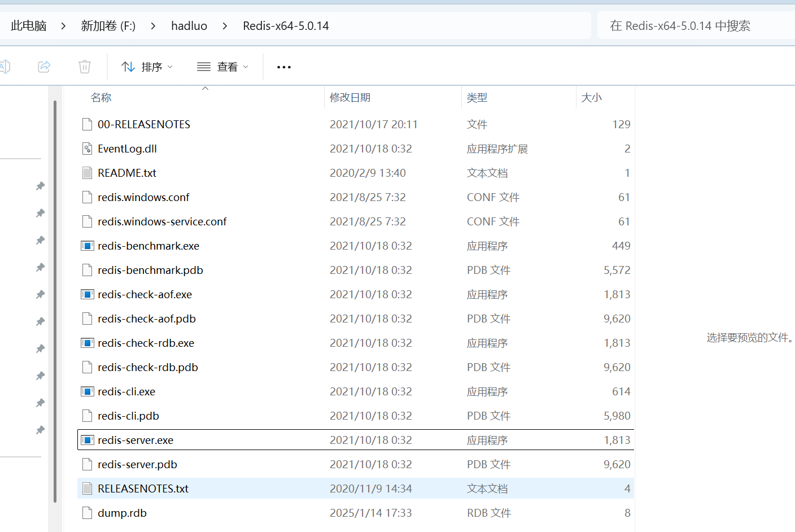Go to 新加卷 (F:) in the breadcrumb
The width and height of the screenshot is (795, 532).
click(x=108, y=26)
